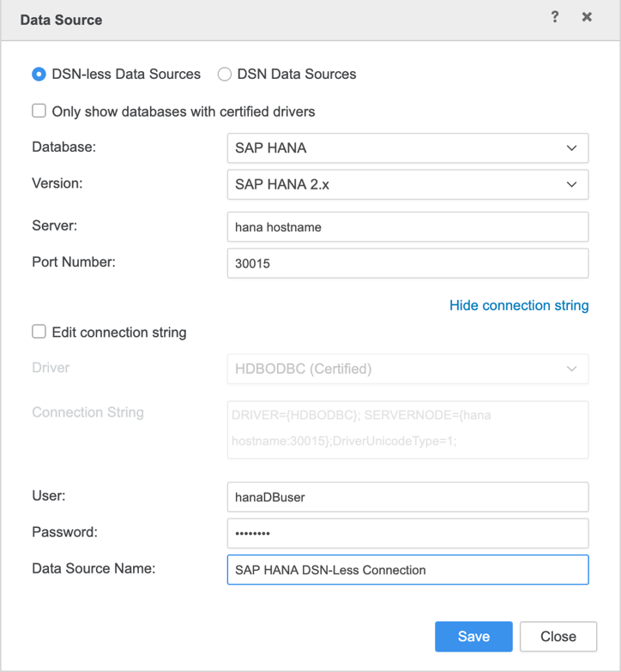Click the User field containing hanaDBuser
The image size is (621, 672).
click(x=407, y=496)
